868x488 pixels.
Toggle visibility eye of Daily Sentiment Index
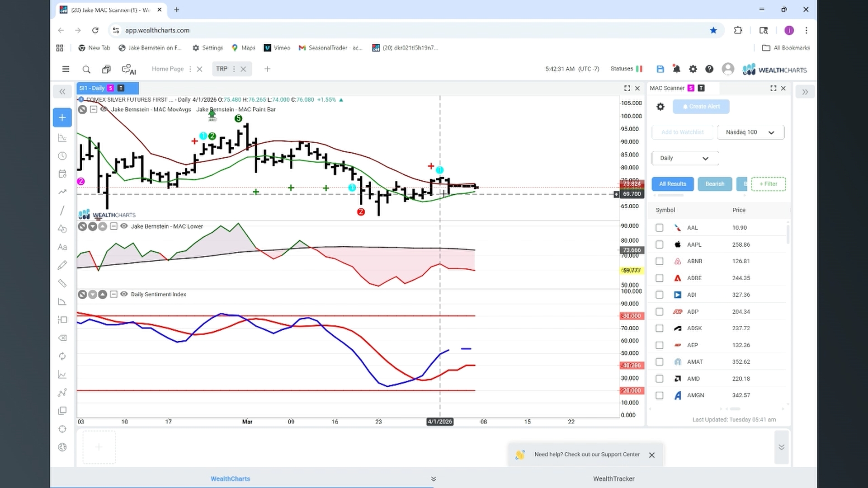124,294
